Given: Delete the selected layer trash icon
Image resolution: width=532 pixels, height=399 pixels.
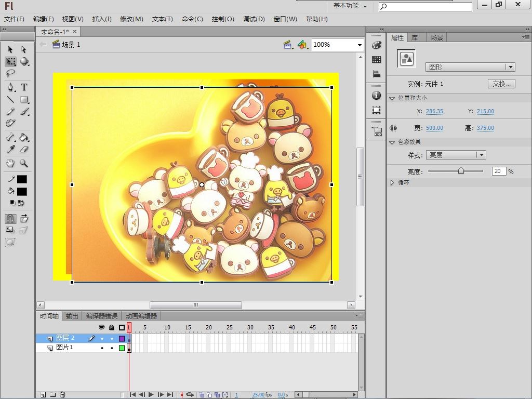Looking at the screenshot, I should click(x=62, y=395).
